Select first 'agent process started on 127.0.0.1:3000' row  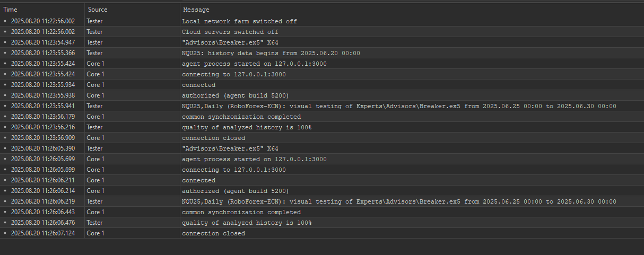(322, 64)
